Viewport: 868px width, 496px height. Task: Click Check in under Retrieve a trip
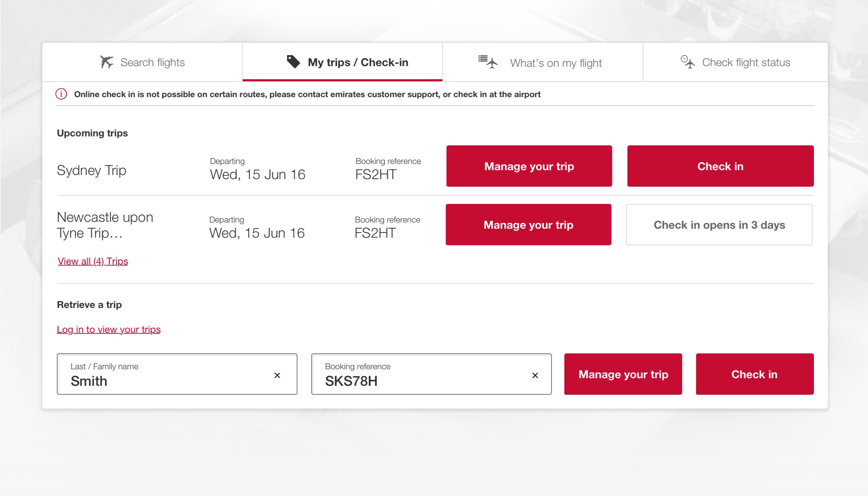(755, 374)
